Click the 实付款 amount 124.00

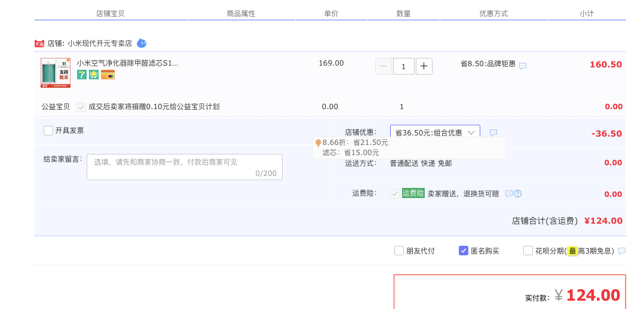point(593,295)
